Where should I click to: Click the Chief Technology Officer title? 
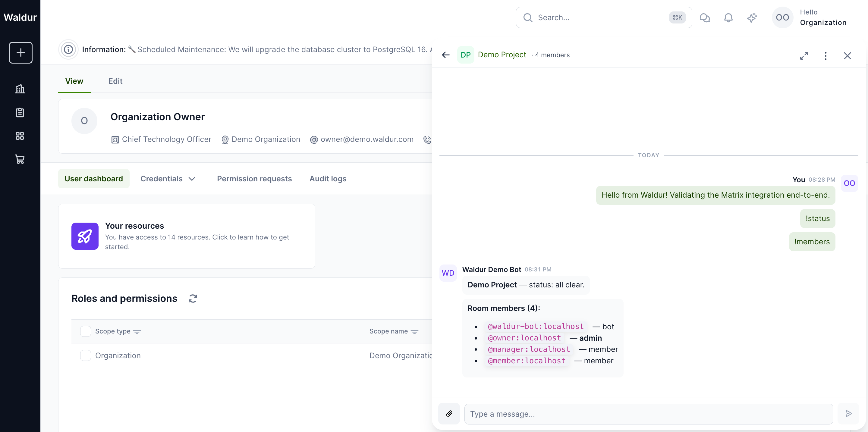(166, 139)
